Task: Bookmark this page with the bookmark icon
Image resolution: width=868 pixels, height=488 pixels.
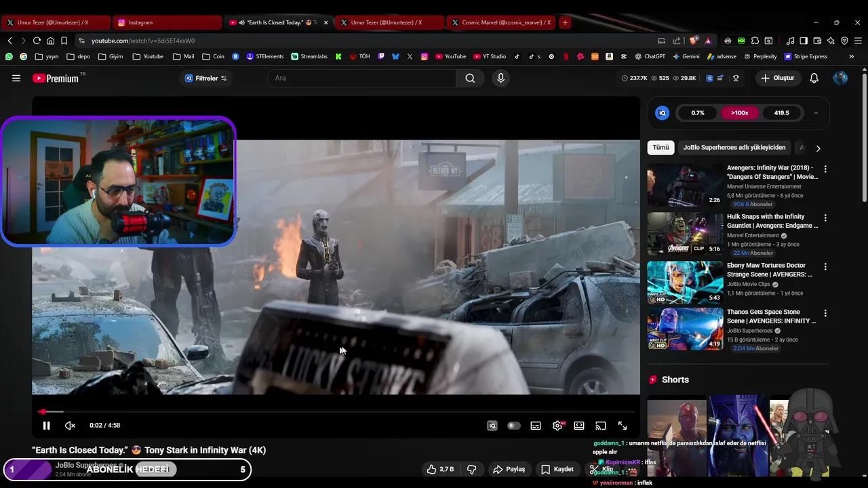Action: pos(64,41)
